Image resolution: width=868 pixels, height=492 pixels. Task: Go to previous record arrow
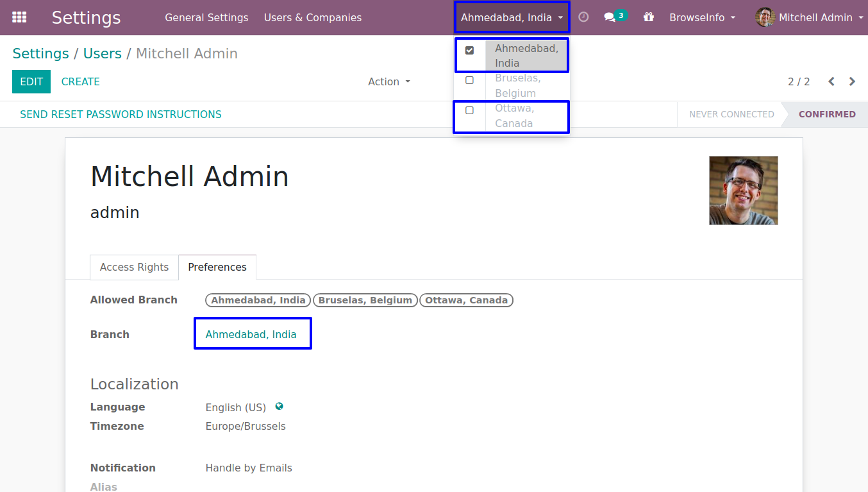tap(831, 81)
